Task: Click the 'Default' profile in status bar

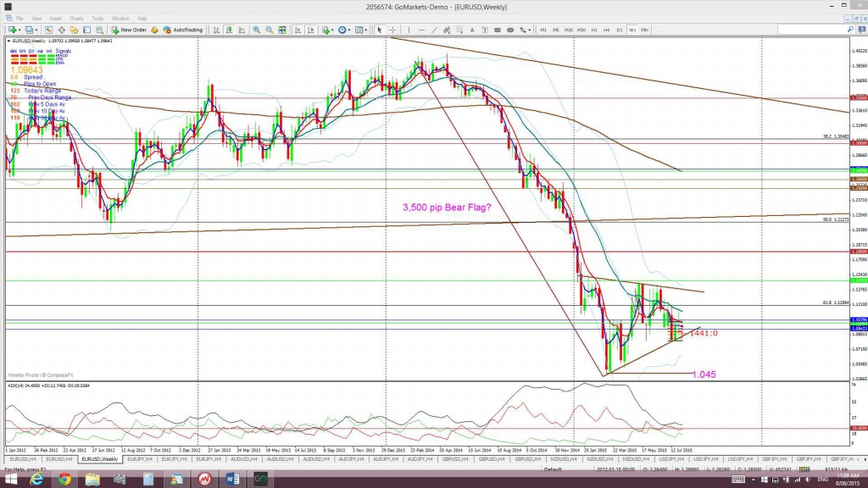Action: point(553,469)
